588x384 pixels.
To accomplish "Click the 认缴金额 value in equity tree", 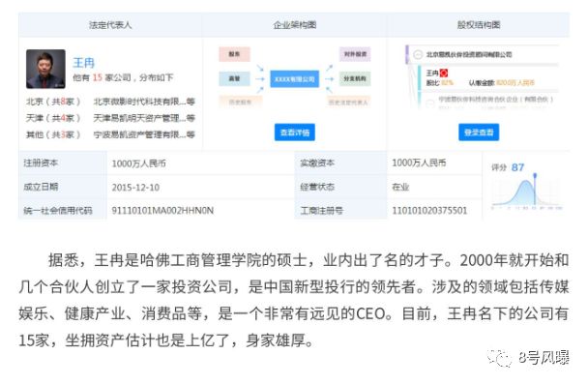I will [515, 82].
